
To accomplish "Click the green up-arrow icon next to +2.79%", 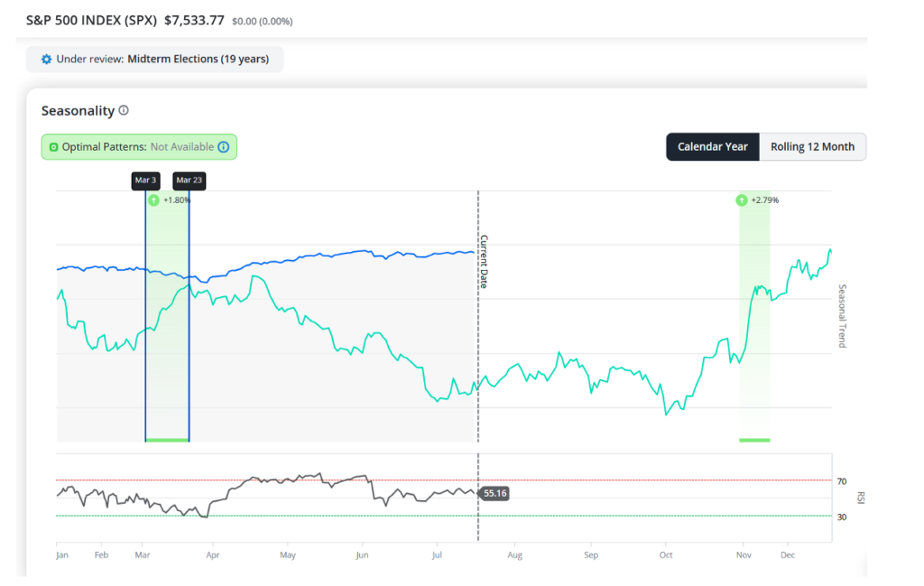I will click(742, 200).
